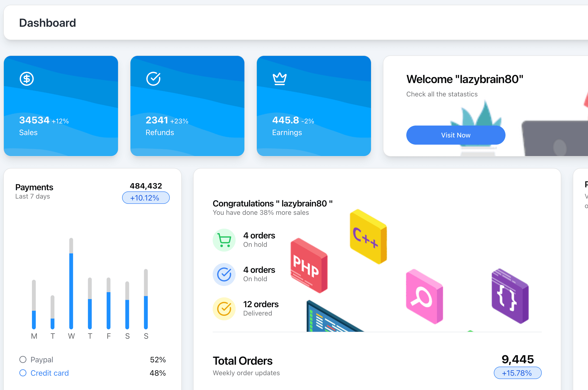The image size is (588, 390).
Task: Click 'You have done 38% more sales'
Action: [x=261, y=213]
